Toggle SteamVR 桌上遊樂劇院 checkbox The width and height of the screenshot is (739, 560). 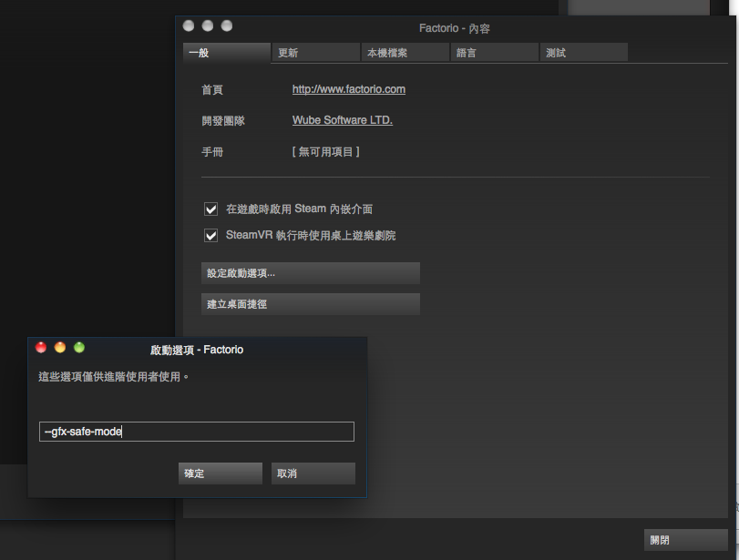[210, 235]
